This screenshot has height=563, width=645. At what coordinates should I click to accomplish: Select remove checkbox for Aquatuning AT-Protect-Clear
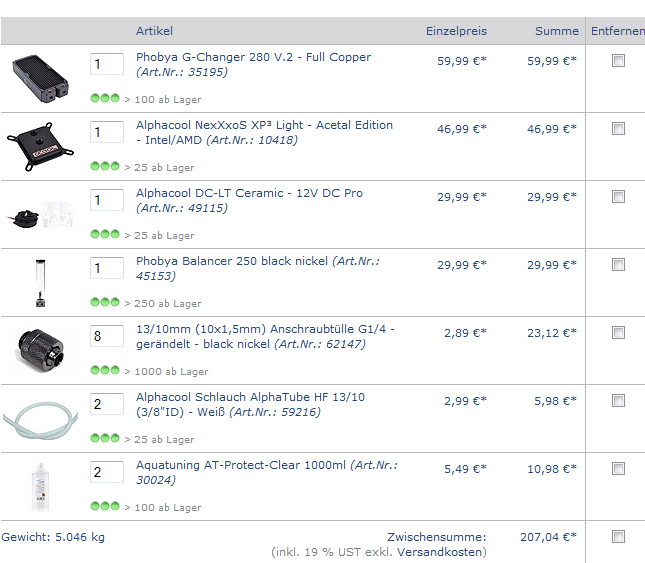618,469
